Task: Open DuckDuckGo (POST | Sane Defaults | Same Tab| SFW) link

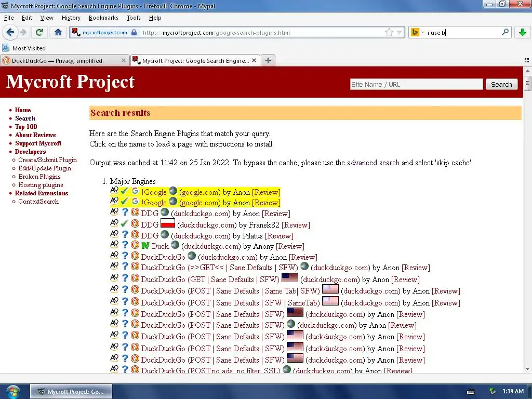Action: click(230, 291)
